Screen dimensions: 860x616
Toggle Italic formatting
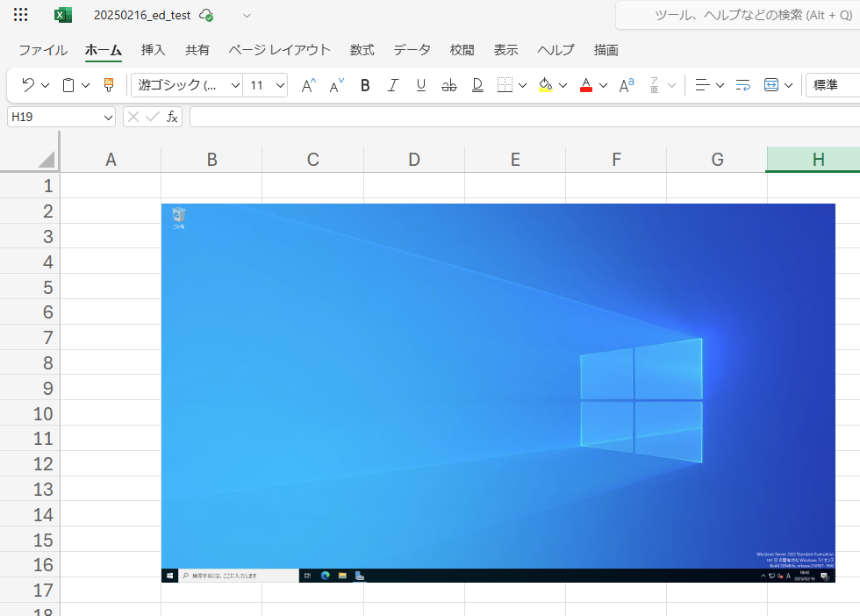tap(393, 85)
